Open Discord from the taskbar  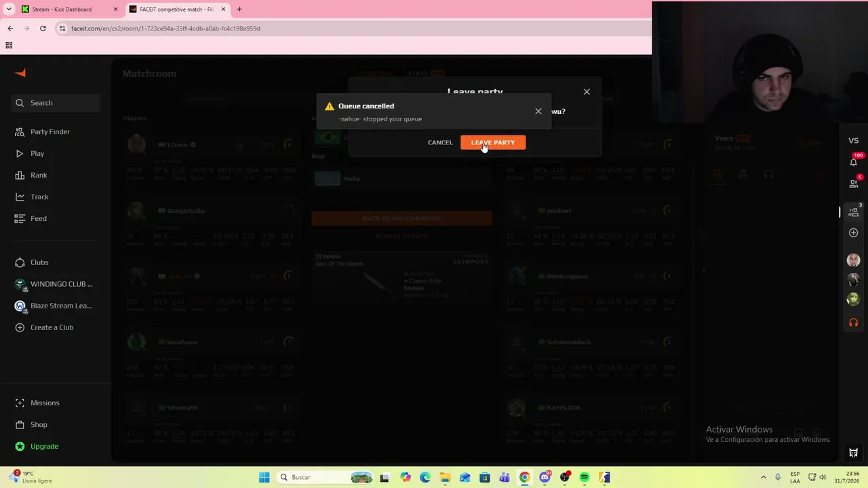545,477
